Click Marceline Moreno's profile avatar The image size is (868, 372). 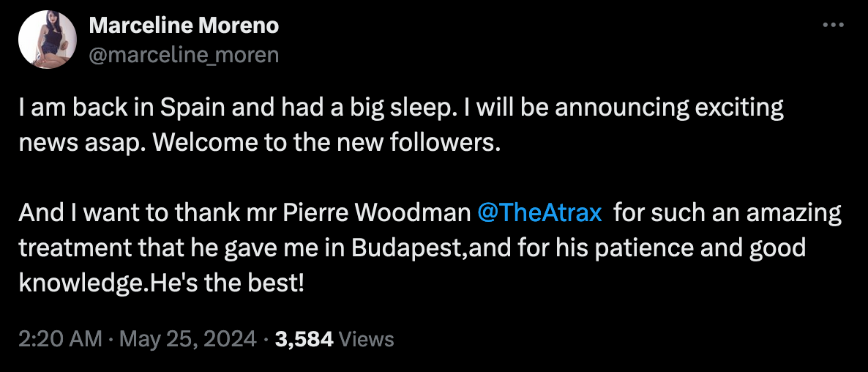coord(48,40)
